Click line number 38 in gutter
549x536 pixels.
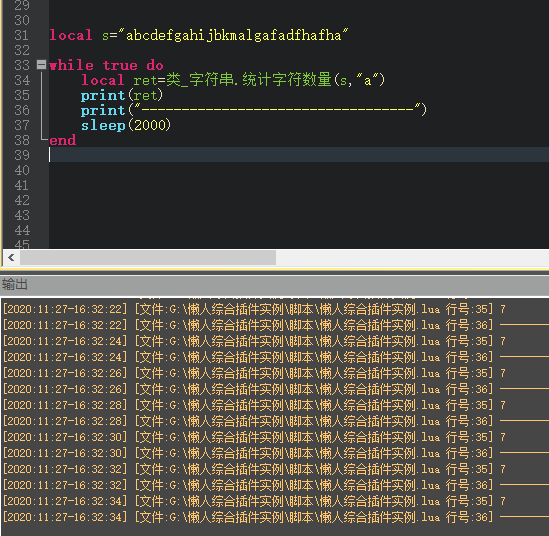coord(22,140)
